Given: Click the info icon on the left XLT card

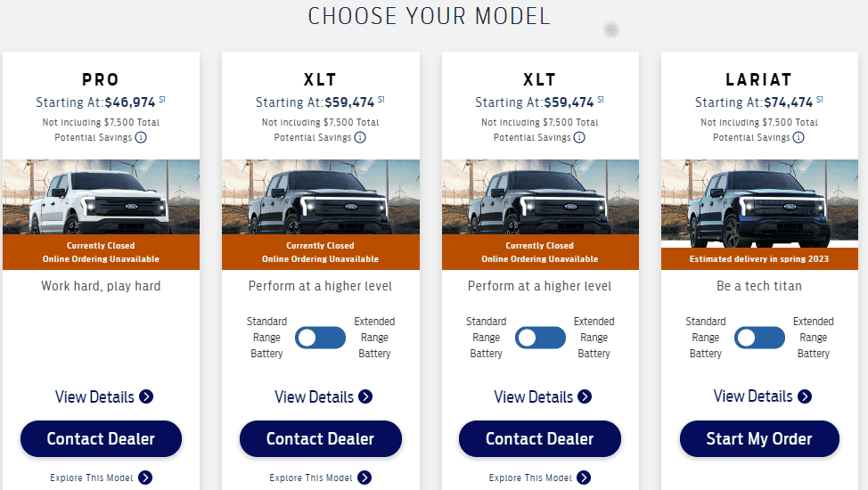Looking at the screenshot, I should point(360,137).
